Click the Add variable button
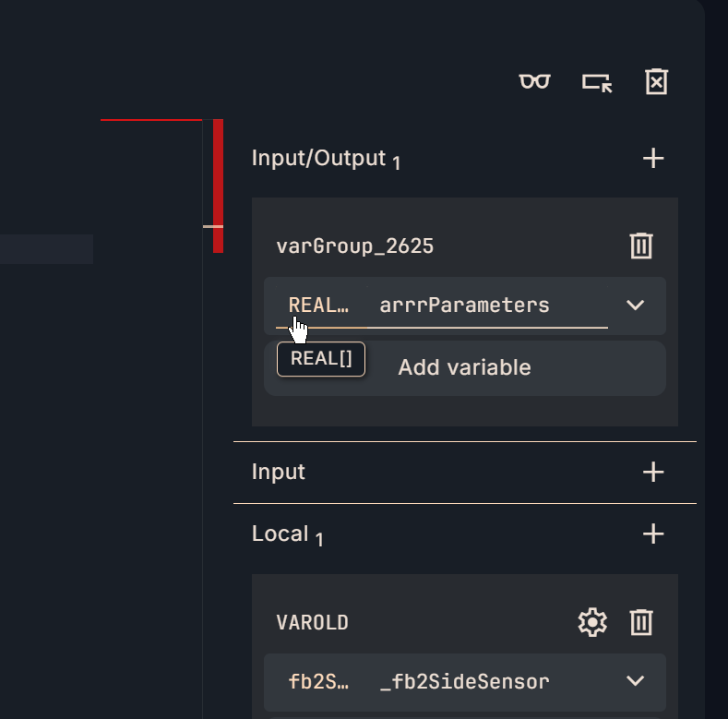The image size is (728, 719). (x=464, y=367)
